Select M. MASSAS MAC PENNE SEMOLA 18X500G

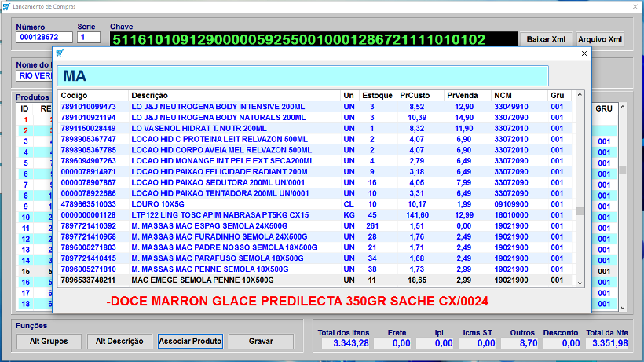pos(315,269)
